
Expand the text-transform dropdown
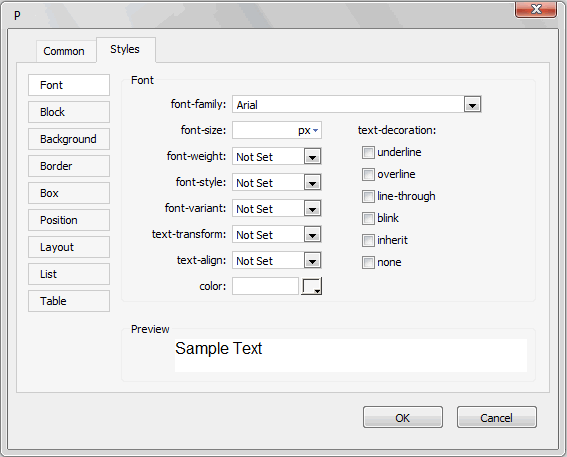pyautogui.click(x=312, y=235)
